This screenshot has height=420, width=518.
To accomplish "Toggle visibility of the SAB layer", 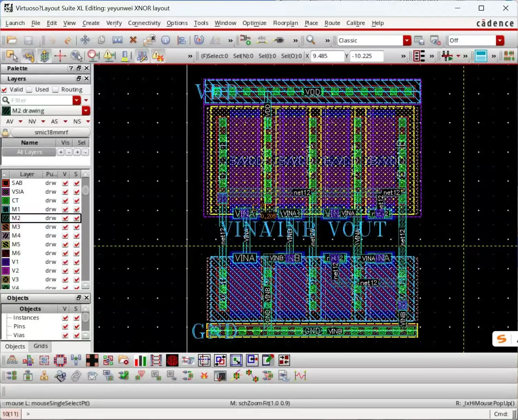I will point(65,183).
